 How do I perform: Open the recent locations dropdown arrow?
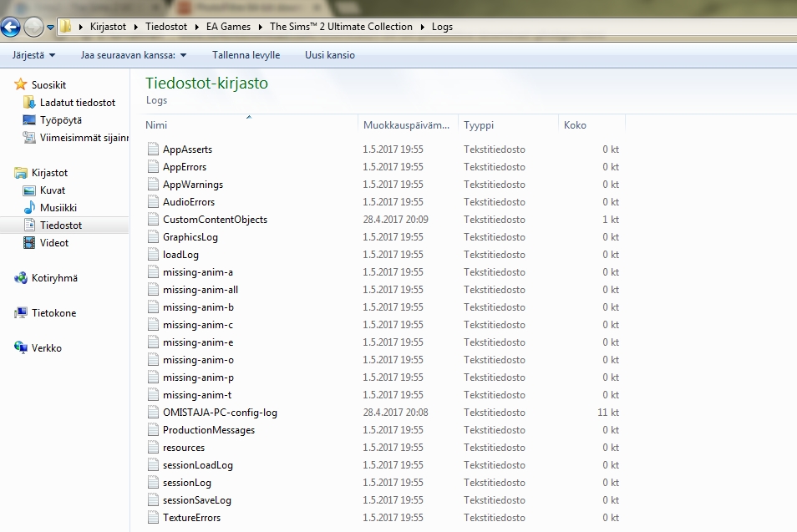(50, 28)
